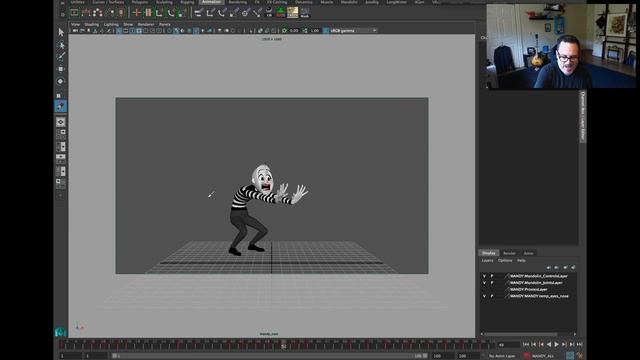The width and height of the screenshot is (640, 360).
Task: Create a new empty display layer icon
Action: 565,267
